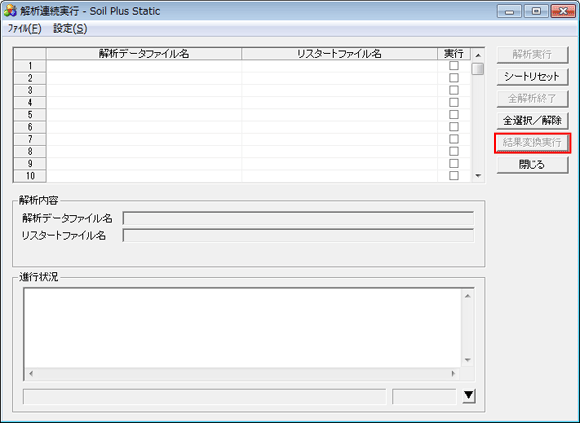The width and height of the screenshot is (580, 423).
Task: Check the 実行 checkbox for row 1
Action: pos(454,66)
